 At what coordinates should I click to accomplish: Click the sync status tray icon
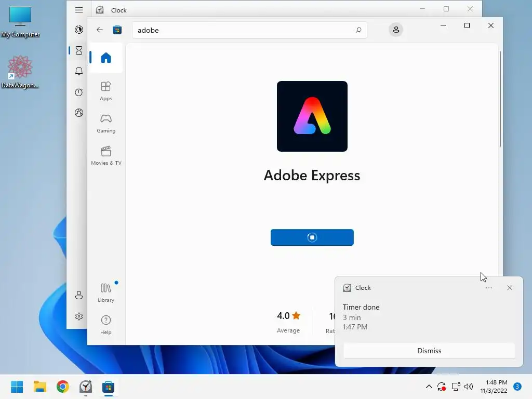pos(442,387)
